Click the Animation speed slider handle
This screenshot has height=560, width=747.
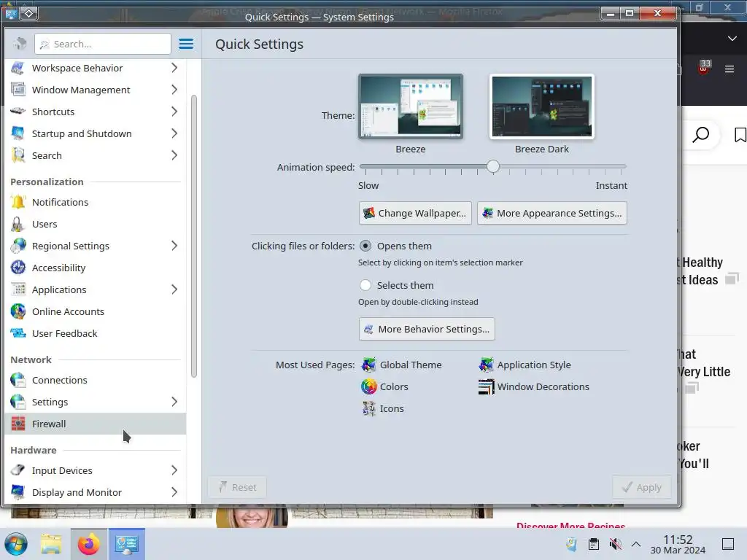point(493,166)
